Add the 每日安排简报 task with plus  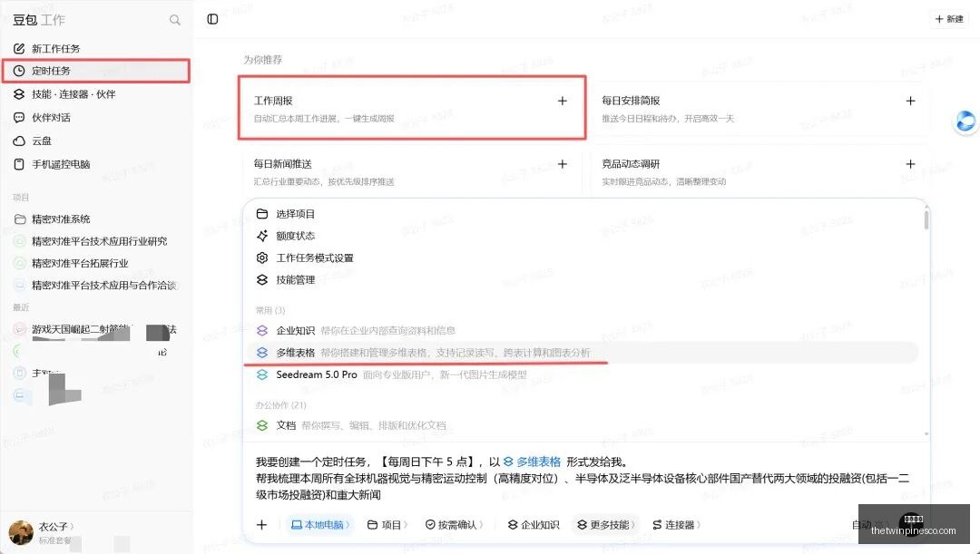click(x=911, y=101)
